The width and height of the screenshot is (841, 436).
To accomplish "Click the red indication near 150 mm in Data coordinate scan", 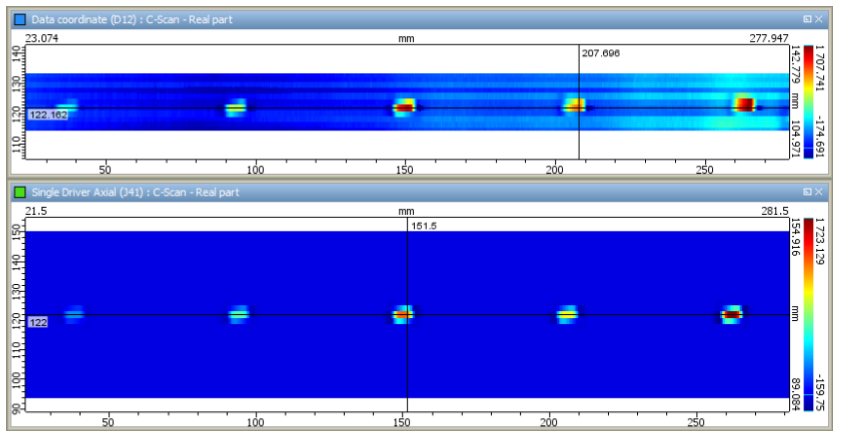I will (x=405, y=106).
